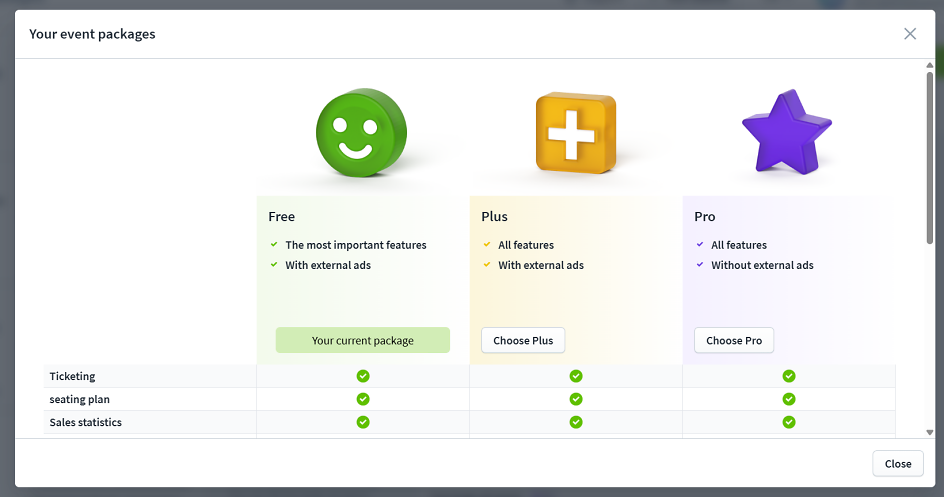944x497 pixels.
Task: Click the yellow plus Plus package icon
Action: click(x=574, y=132)
